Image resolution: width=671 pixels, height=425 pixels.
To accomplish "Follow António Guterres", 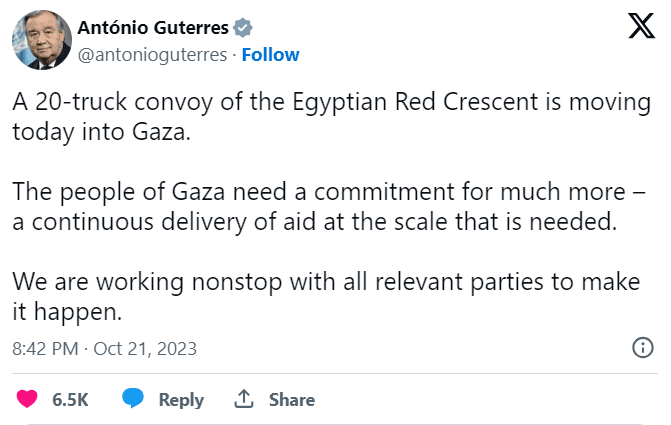I will click(x=270, y=54).
